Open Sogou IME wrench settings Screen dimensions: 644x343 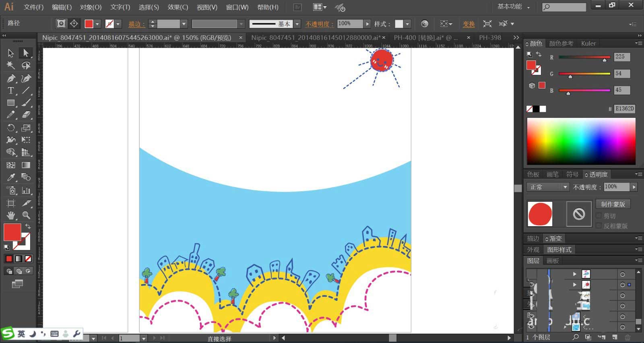click(76, 333)
